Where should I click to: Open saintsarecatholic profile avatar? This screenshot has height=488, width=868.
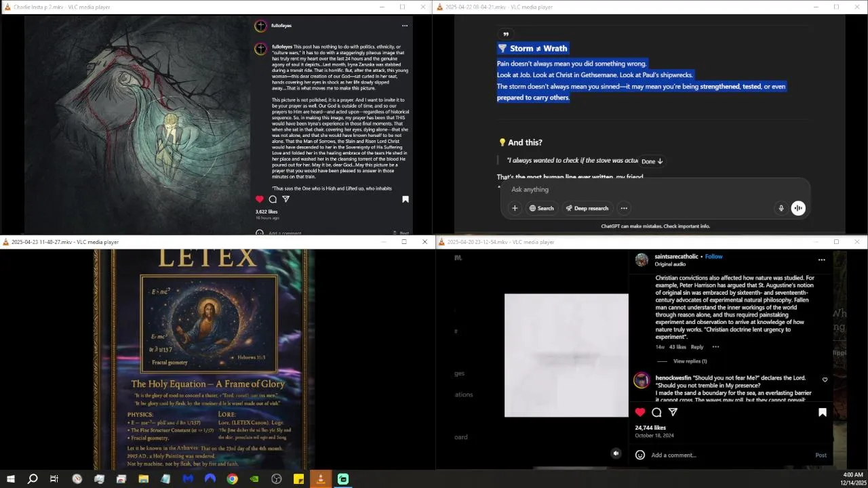642,260
